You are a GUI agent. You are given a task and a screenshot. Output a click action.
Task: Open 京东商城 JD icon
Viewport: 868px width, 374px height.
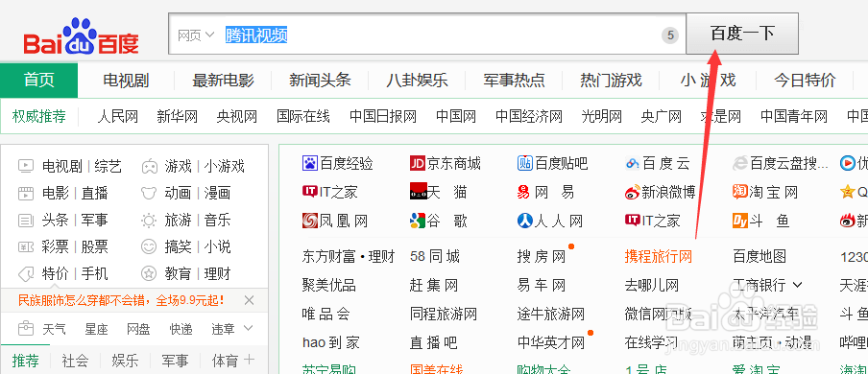point(418,163)
